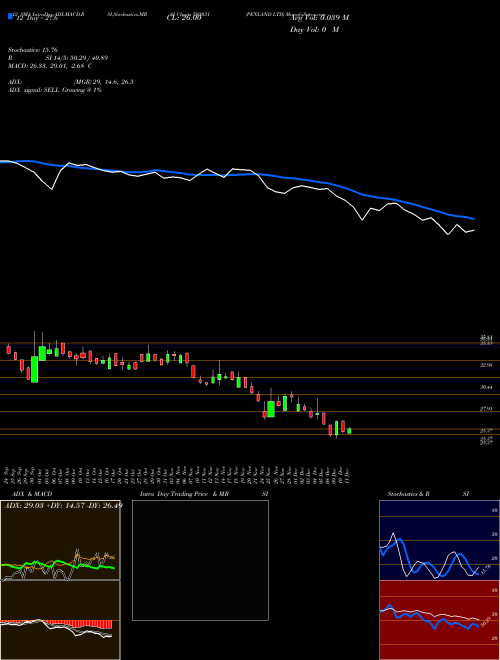The height and width of the screenshot is (660, 500).
Task: Click the Intra Day Trading Price & MRSI title
Action: pyautogui.click(x=204, y=494)
